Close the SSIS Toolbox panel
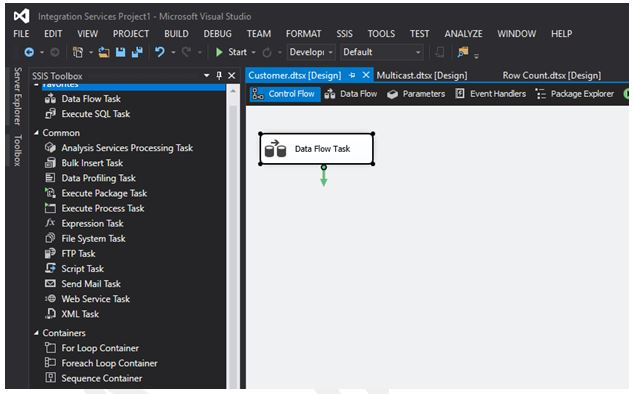The width and height of the screenshot is (634, 394). click(232, 75)
